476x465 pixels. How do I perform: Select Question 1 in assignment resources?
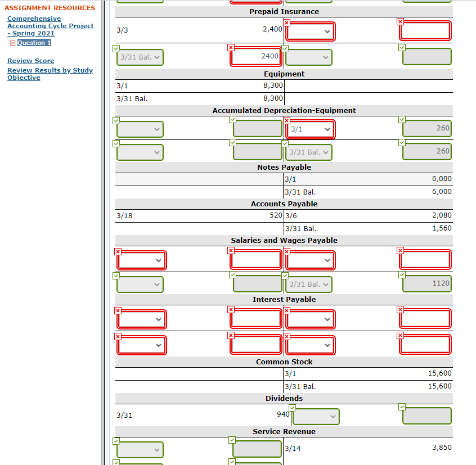(34, 43)
